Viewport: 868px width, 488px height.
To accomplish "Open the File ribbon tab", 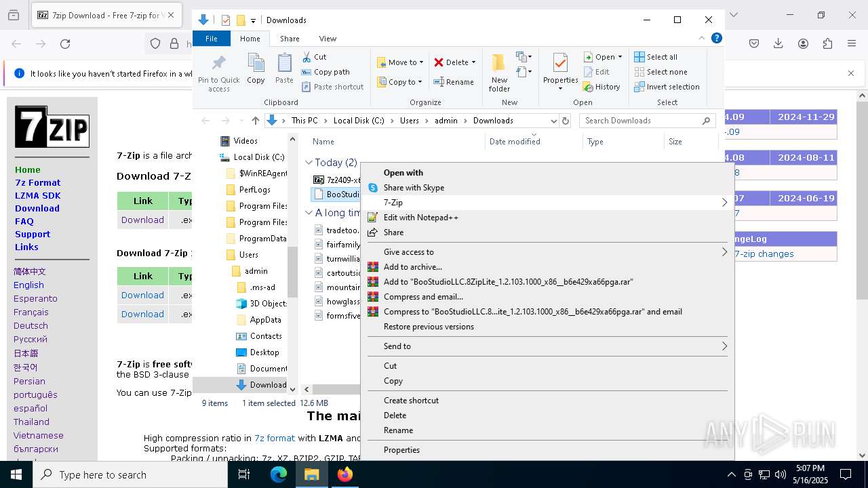I will pos(212,39).
